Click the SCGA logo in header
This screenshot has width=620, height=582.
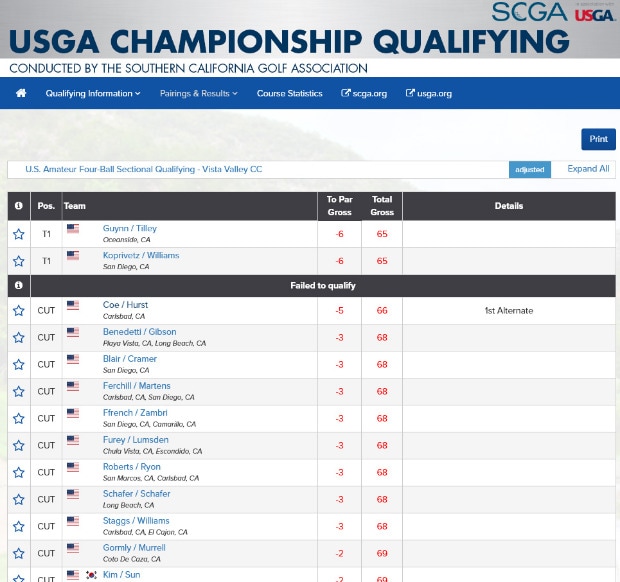pos(529,12)
